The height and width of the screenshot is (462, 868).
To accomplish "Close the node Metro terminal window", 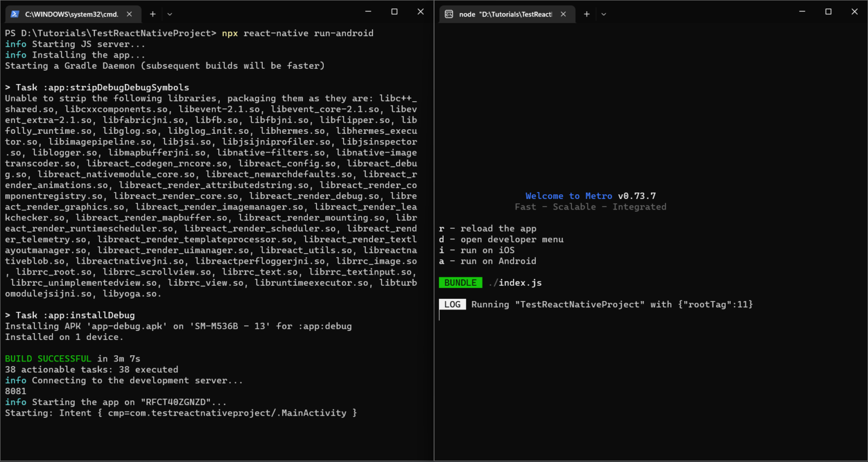I will point(854,12).
